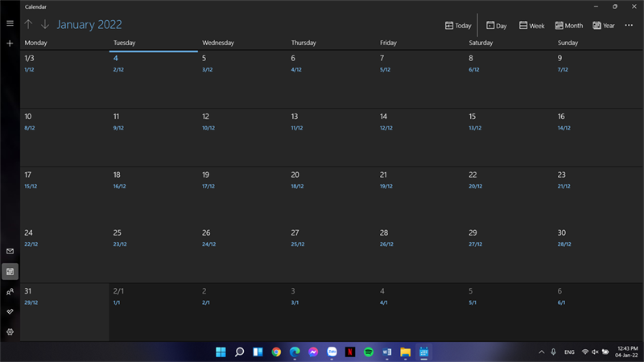Launch Google Chrome from taskbar
Image resolution: width=644 pixels, height=362 pixels.
276,352
